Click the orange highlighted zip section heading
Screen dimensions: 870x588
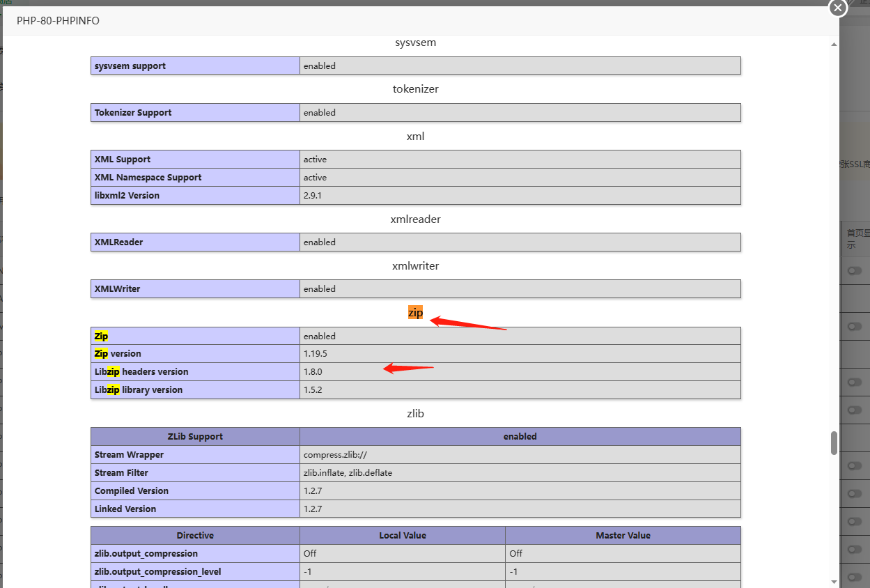[x=415, y=313]
